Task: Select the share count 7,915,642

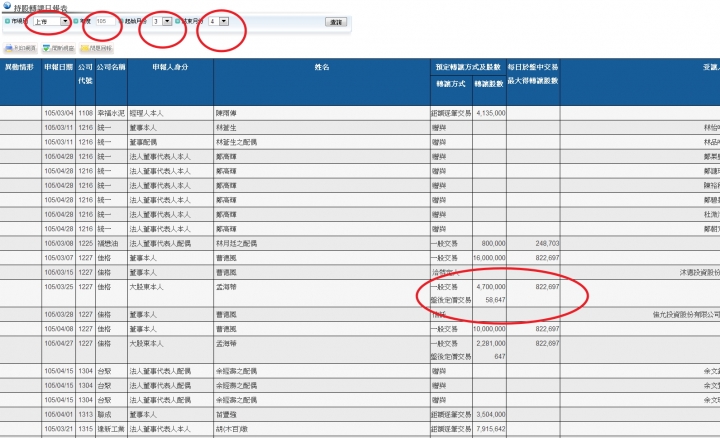Action: coord(491,429)
